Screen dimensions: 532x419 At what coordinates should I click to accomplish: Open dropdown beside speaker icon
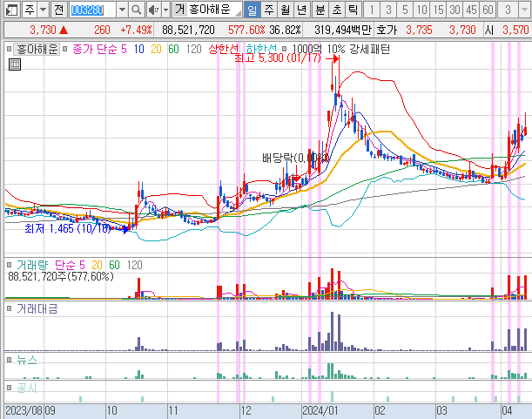(x=165, y=10)
